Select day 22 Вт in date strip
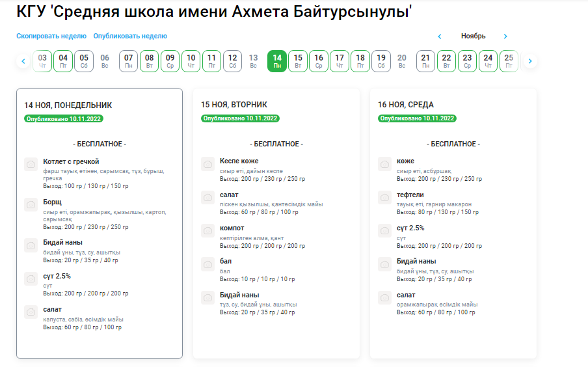Screen dimensions: 588x367 [x=446, y=61]
